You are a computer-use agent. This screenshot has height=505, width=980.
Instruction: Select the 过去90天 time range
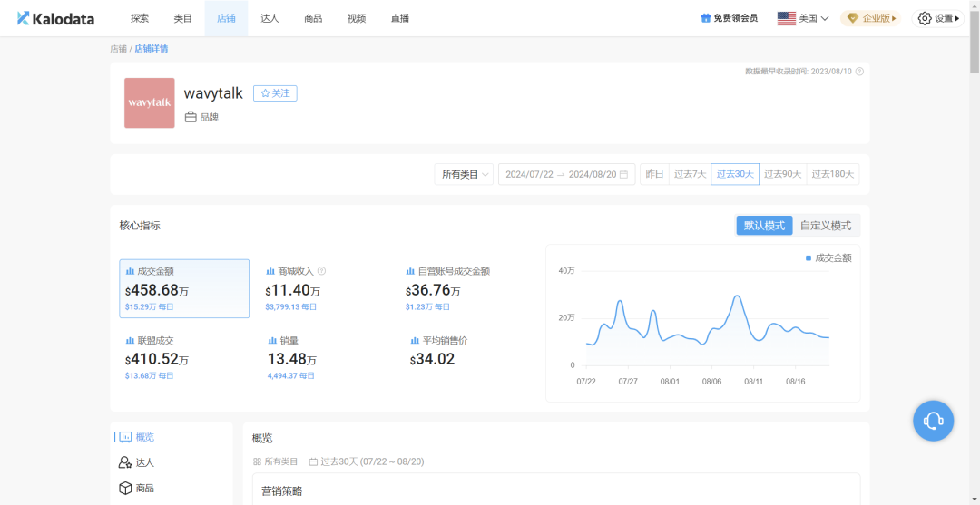[x=782, y=174]
